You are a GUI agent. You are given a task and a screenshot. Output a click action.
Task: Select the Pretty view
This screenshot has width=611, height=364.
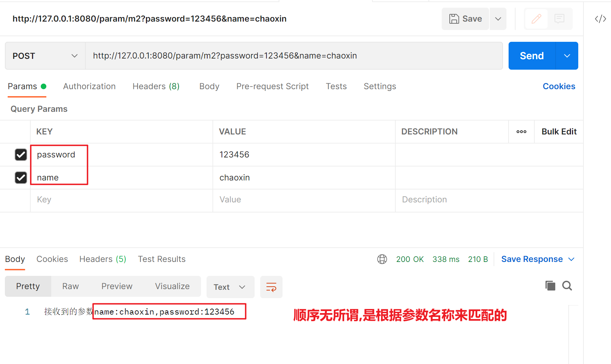(x=28, y=286)
